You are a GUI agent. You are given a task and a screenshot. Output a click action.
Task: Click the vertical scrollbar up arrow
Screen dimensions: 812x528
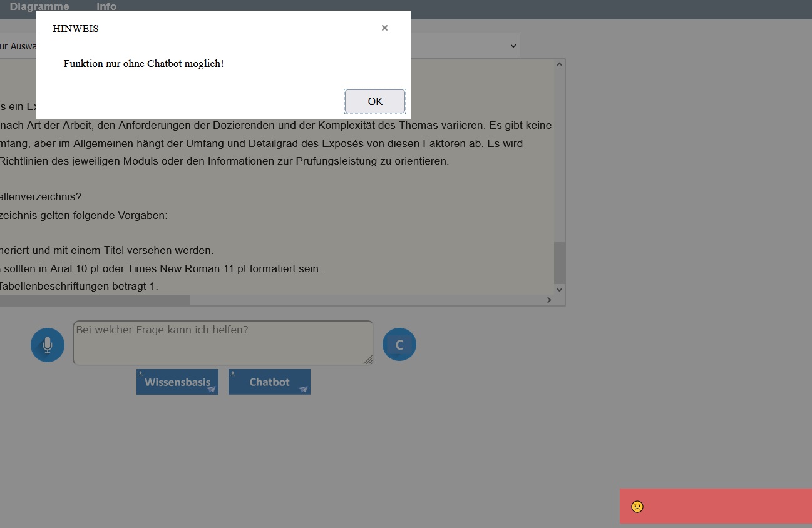pos(560,64)
